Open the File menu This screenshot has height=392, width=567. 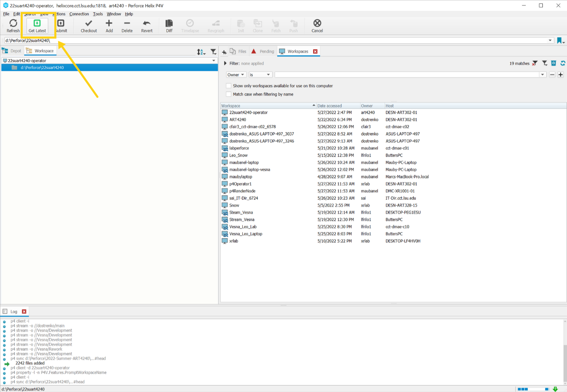pyautogui.click(x=6, y=14)
